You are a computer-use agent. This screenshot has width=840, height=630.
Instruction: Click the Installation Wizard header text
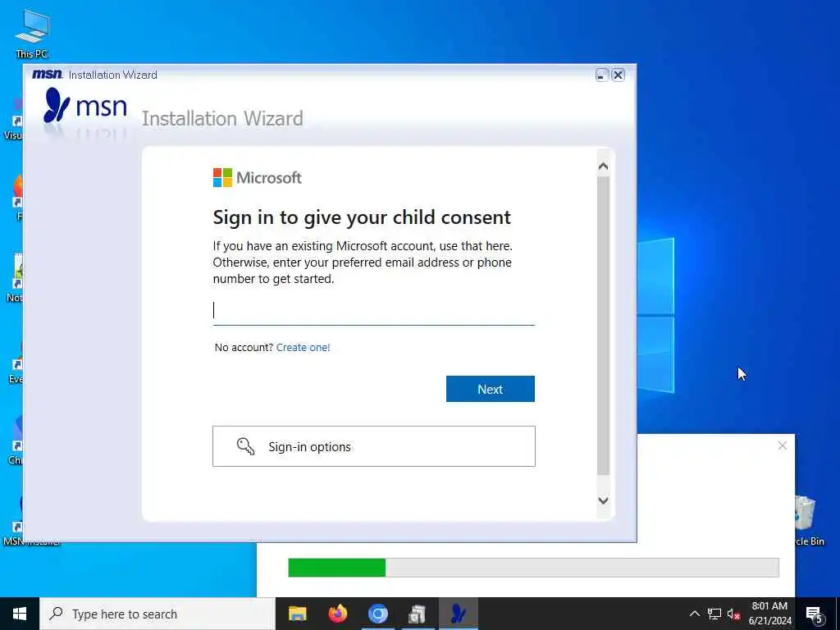(x=222, y=118)
